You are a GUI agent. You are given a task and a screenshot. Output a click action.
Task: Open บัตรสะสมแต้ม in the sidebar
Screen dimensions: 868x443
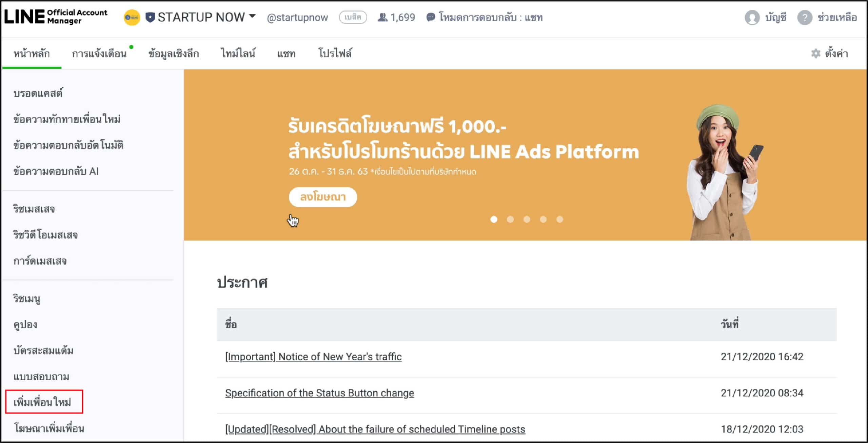(43, 351)
